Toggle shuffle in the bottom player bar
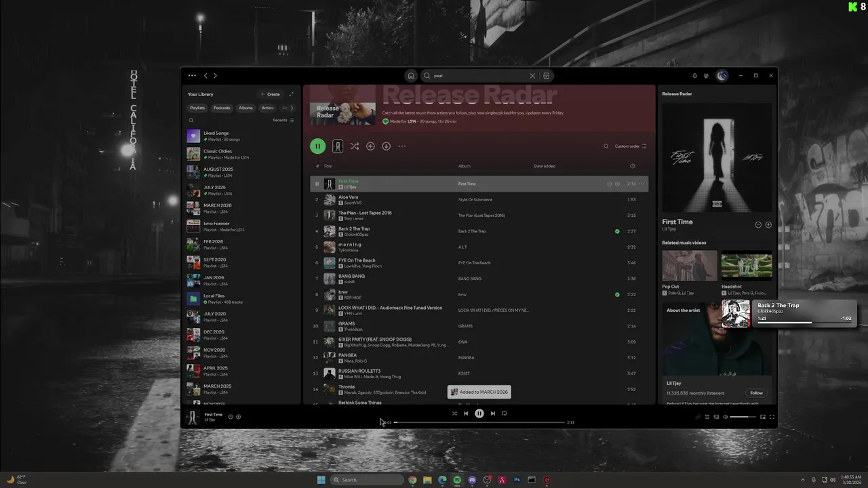 click(454, 413)
